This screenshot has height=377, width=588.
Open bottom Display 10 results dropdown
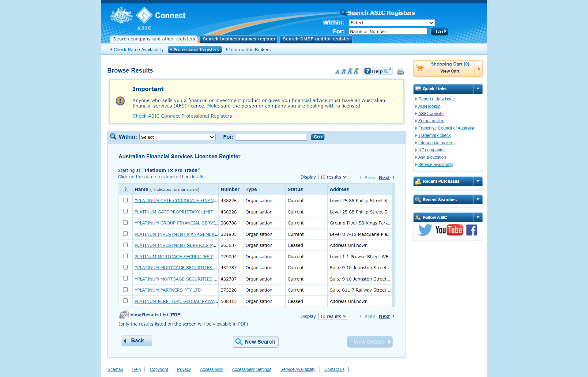(333, 316)
